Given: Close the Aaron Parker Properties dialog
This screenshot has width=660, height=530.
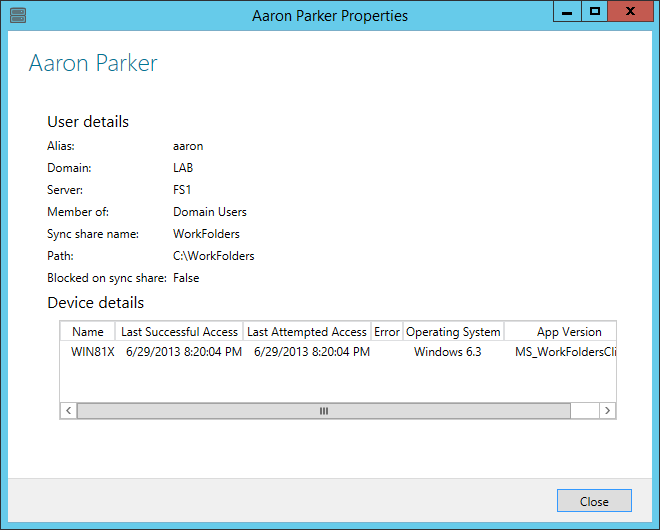Looking at the screenshot, I should tap(594, 501).
